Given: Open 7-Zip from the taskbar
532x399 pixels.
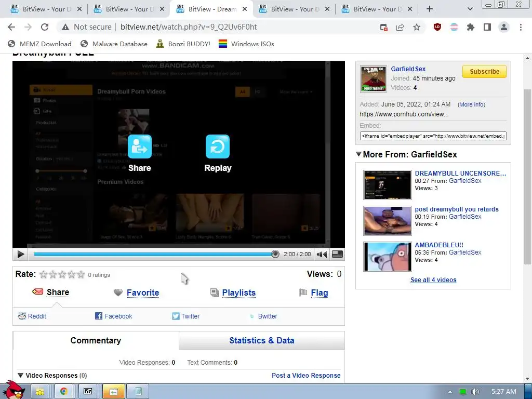Looking at the screenshot, I should [88, 392].
